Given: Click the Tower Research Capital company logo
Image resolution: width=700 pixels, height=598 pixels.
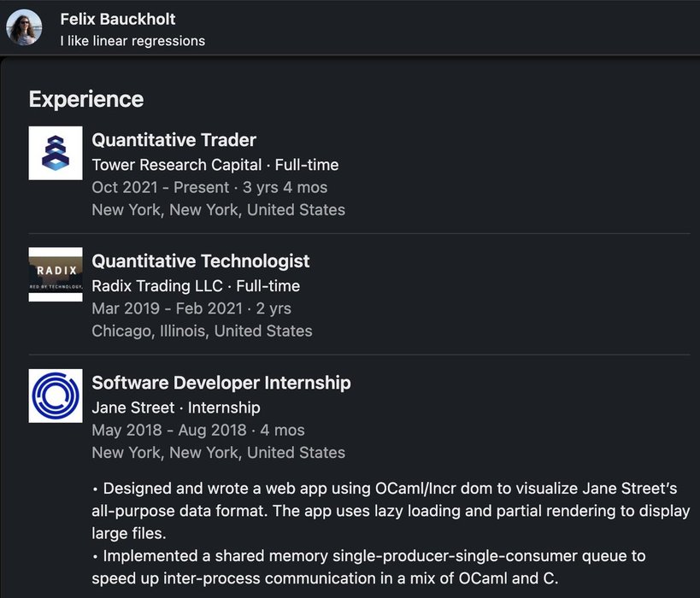Looking at the screenshot, I should pyautogui.click(x=56, y=153).
